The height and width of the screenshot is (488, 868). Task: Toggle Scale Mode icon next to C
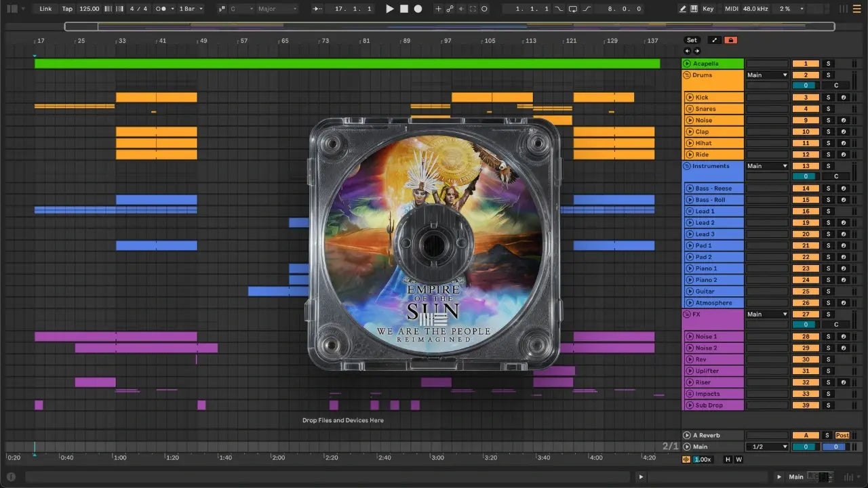(x=222, y=9)
